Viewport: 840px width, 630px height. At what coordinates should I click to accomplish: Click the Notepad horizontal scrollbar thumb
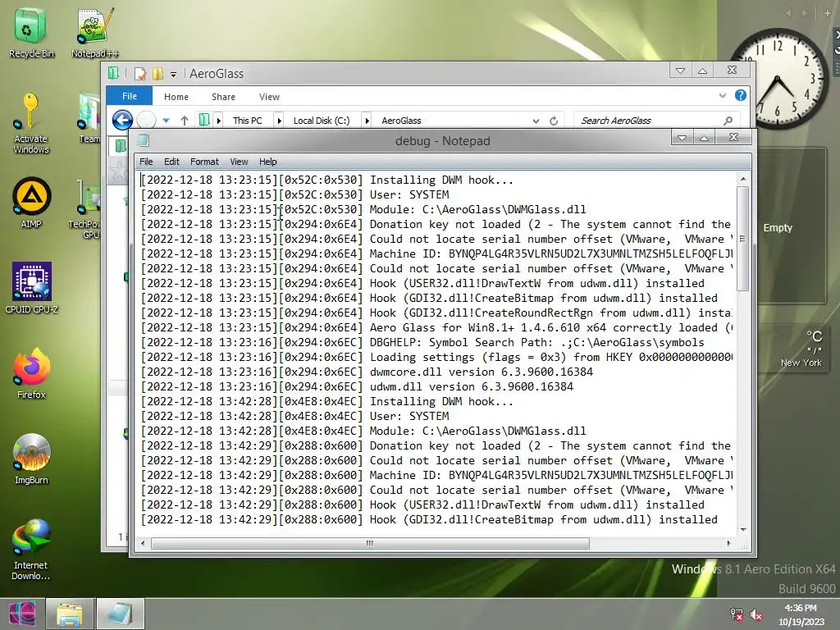pos(370,543)
